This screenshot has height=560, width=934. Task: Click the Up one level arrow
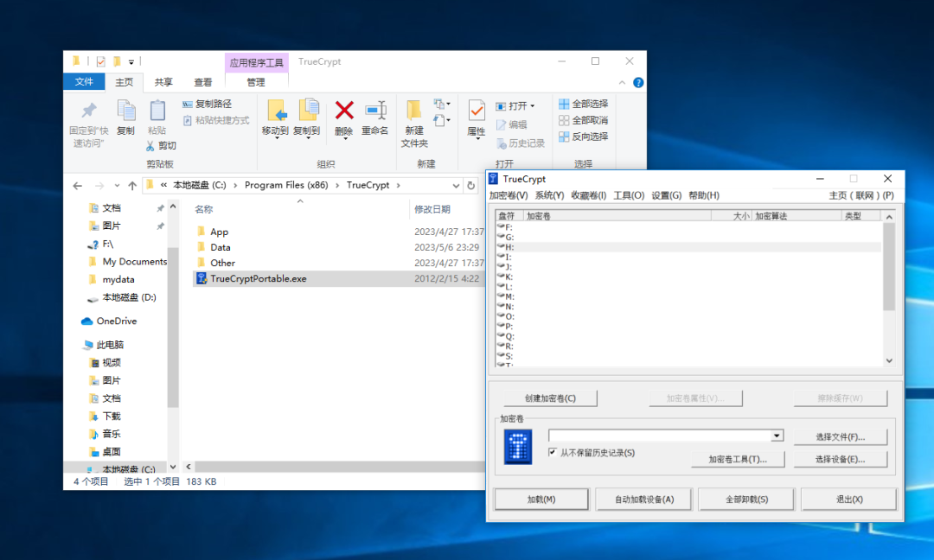[132, 186]
